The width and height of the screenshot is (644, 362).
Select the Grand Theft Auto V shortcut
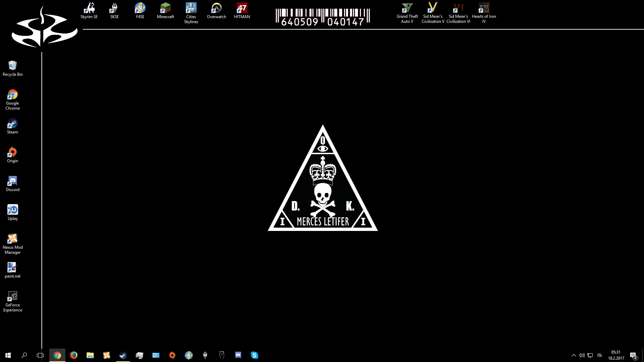(x=407, y=13)
